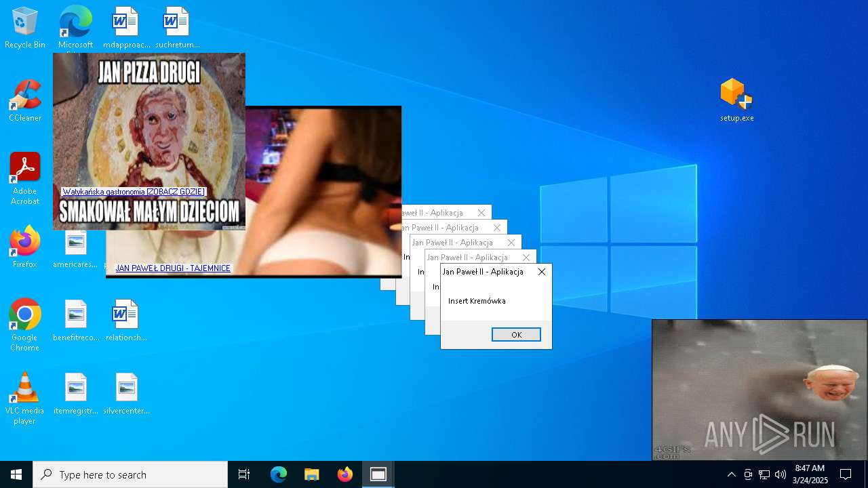Open the notification center icon
Screen dimensions: 868x488
(846, 474)
